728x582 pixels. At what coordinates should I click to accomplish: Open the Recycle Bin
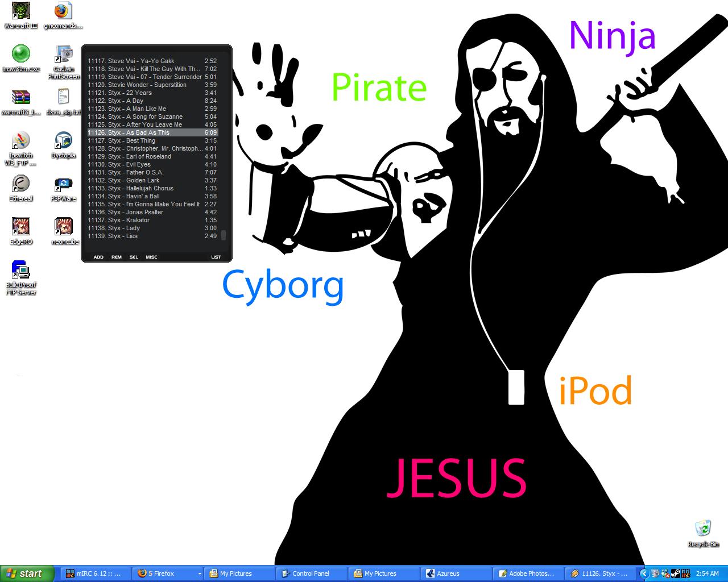tap(703, 530)
